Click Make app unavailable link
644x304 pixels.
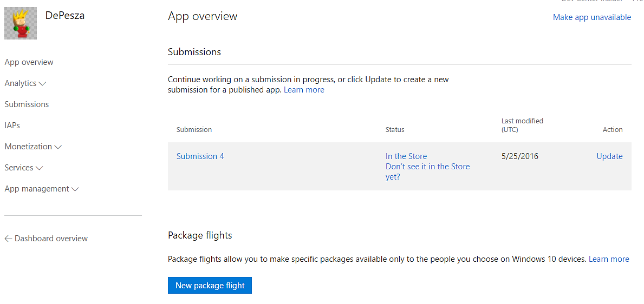592,17
